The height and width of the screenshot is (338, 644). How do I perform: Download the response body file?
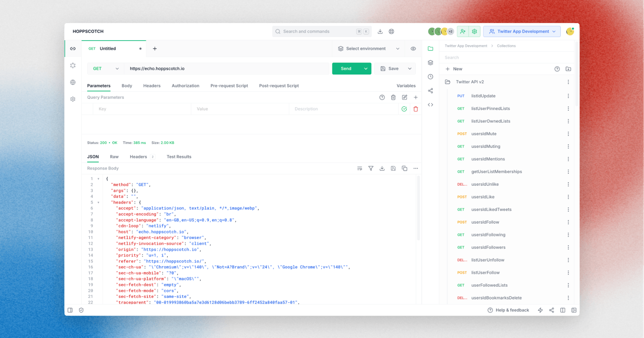(x=382, y=169)
